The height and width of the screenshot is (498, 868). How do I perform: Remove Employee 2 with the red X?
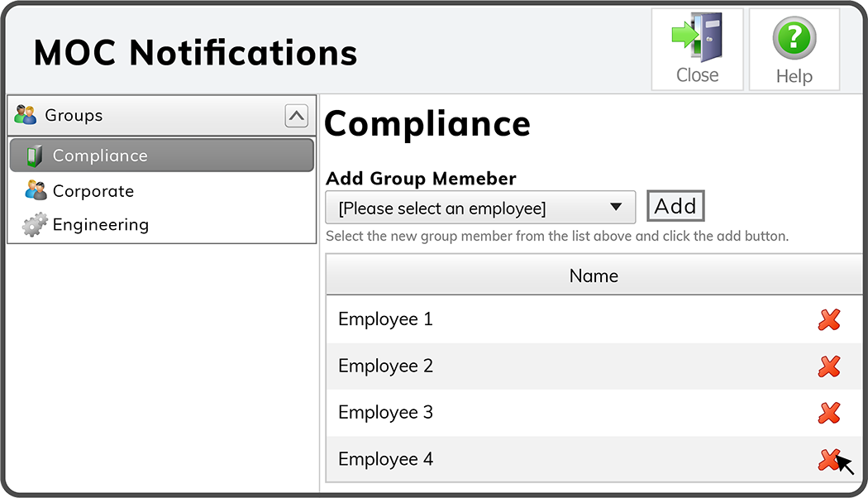[x=828, y=366]
